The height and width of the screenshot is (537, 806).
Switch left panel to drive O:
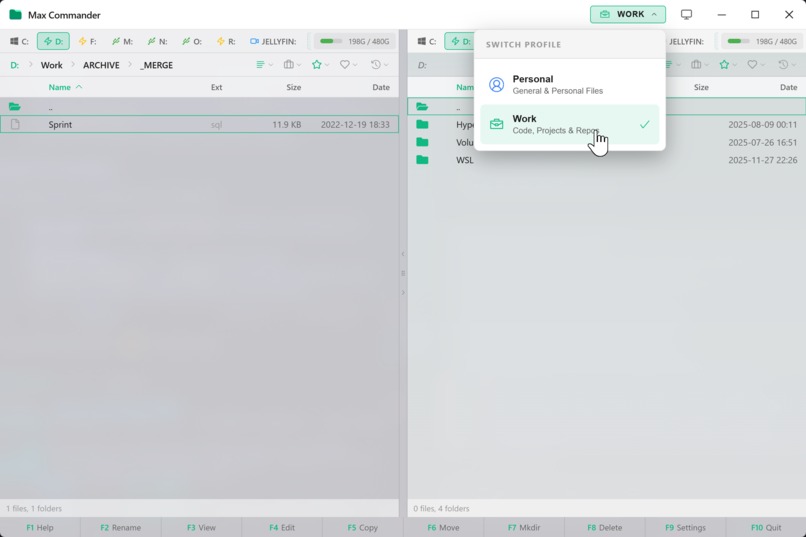pyautogui.click(x=192, y=41)
